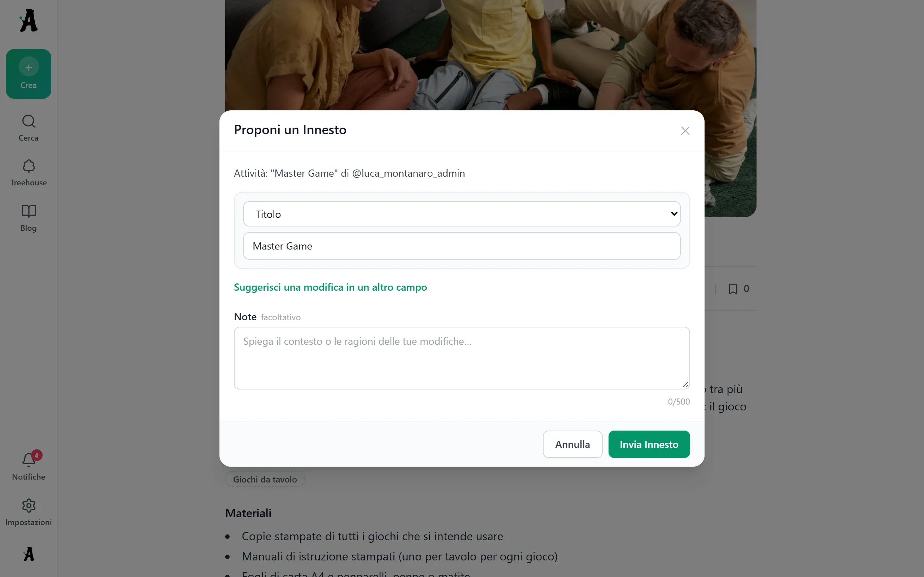Open Impostazioni gear icon
The width and height of the screenshot is (924, 577).
(28, 512)
